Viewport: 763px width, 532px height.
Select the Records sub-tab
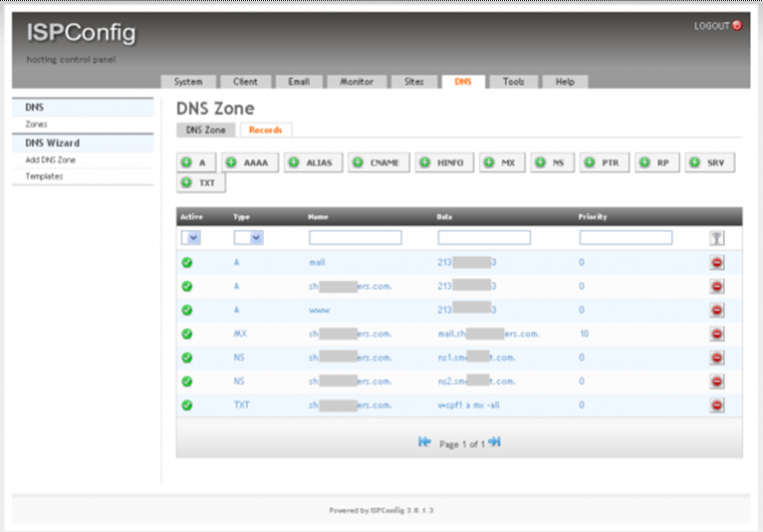[x=266, y=130]
